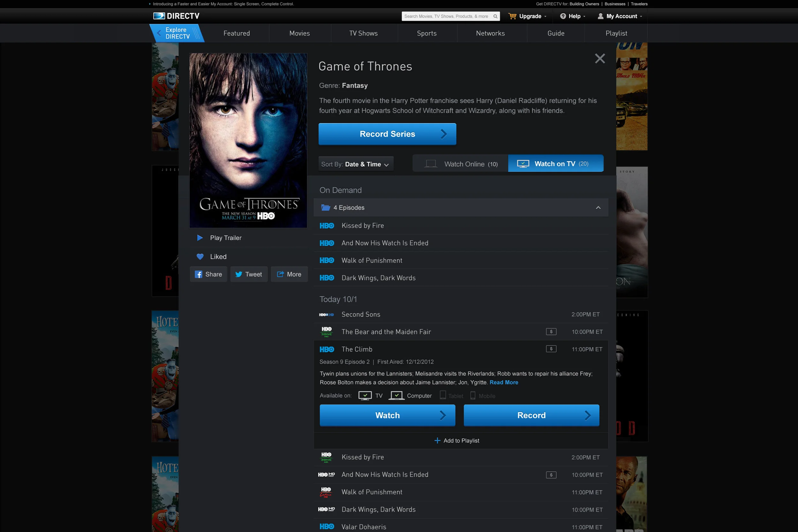Viewport: 798px width, 532px height.
Task: Open the Sort By Date & Time dropdown
Action: click(356, 164)
